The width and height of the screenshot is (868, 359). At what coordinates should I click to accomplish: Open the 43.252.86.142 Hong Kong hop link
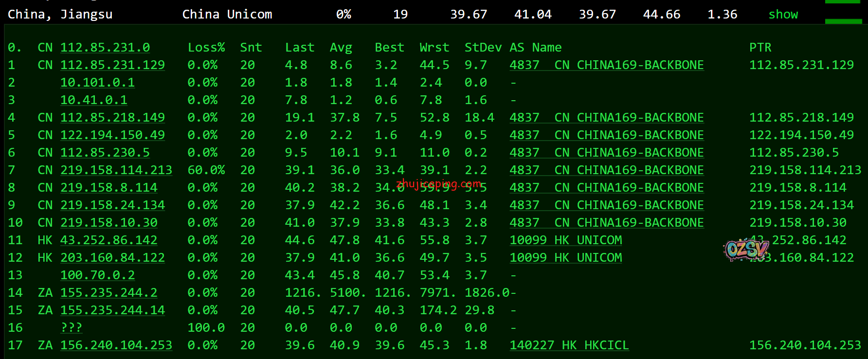108,240
